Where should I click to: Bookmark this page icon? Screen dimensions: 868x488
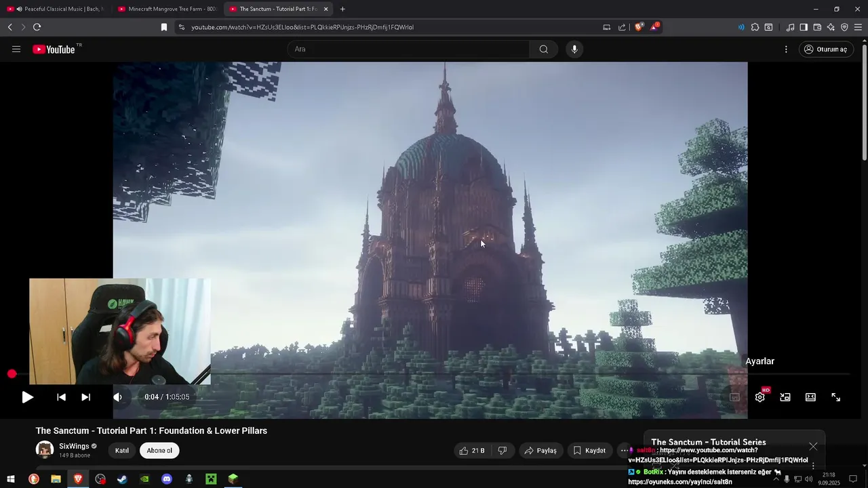point(163,27)
